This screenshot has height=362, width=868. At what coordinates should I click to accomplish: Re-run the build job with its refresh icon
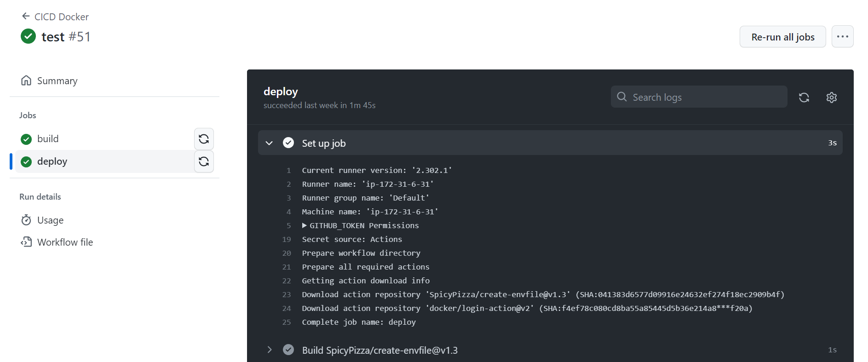pos(204,139)
